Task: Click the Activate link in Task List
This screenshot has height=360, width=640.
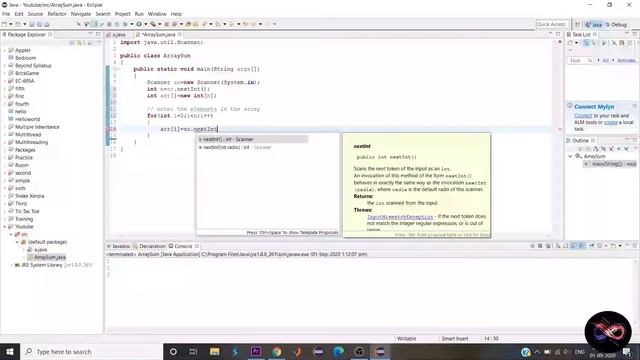Action: (627, 60)
